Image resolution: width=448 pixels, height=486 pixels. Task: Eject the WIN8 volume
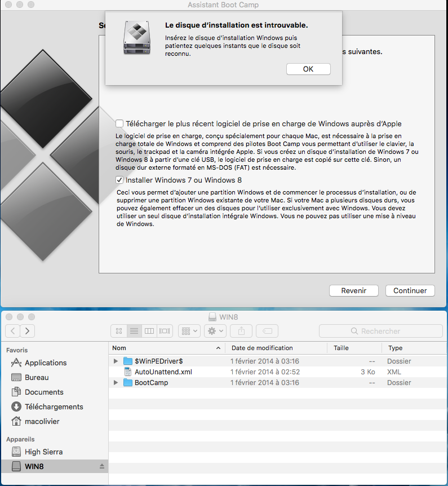(101, 466)
